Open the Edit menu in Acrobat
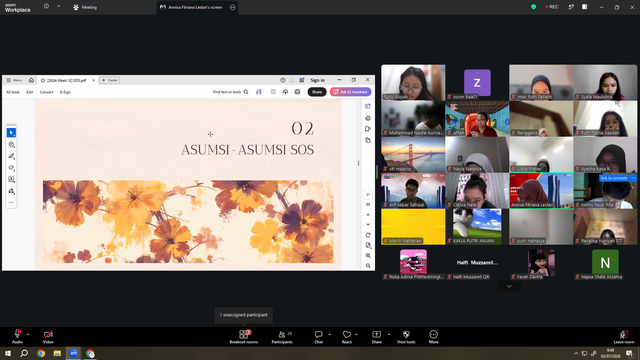The width and height of the screenshot is (640, 360). pos(30,92)
